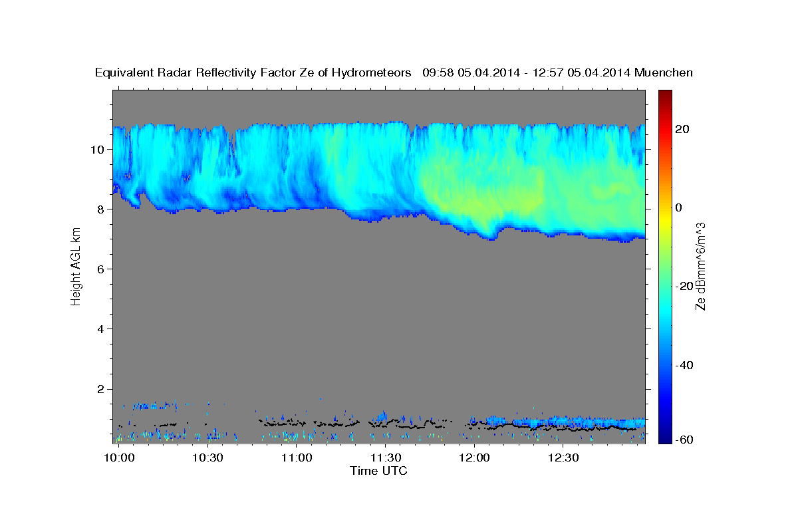Click the '11:00' time tick label
Viewport: 798px width, 532px height.
point(297,458)
